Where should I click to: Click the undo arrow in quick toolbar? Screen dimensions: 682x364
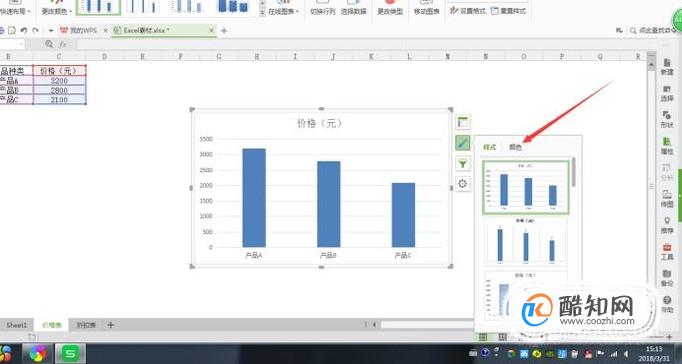pos(24,30)
